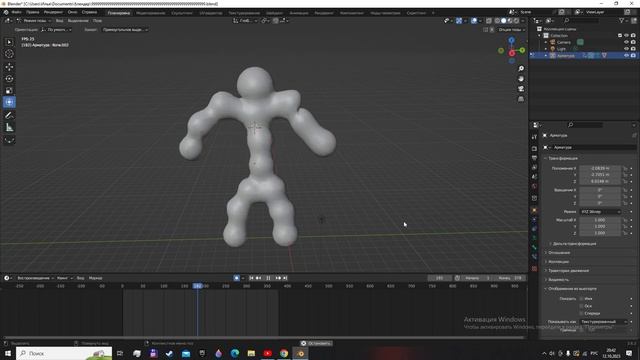Hide Camera in viewport via eye icon

[626, 42]
